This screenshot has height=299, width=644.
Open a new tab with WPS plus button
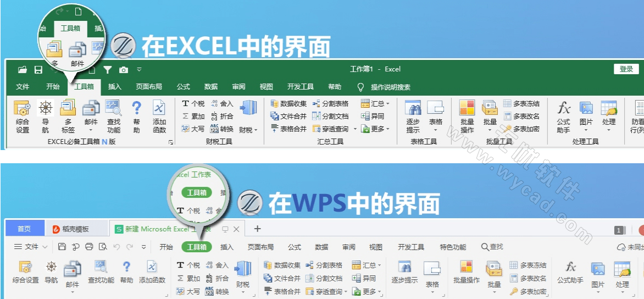pos(257,229)
